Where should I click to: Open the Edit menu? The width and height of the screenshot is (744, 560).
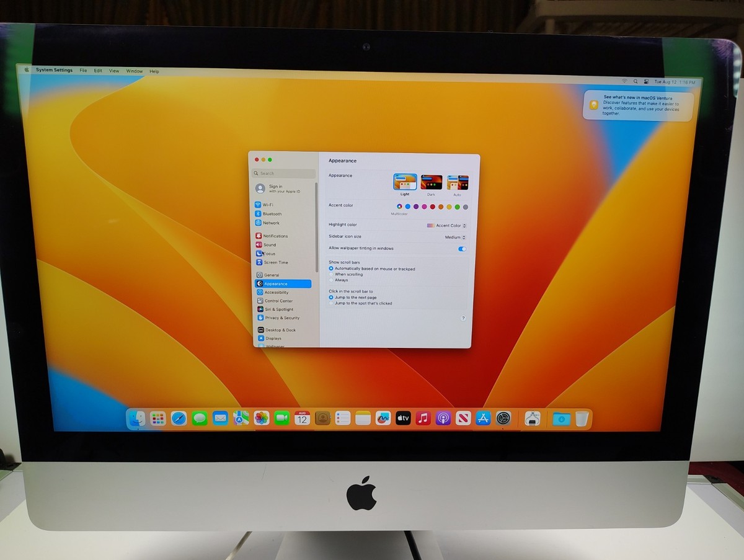[x=98, y=71]
